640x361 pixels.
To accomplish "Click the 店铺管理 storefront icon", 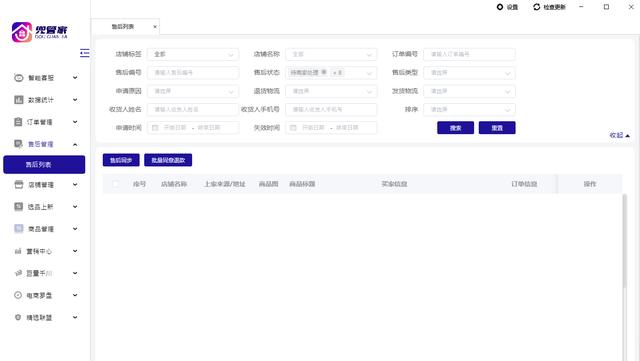I will coord(19,185).
